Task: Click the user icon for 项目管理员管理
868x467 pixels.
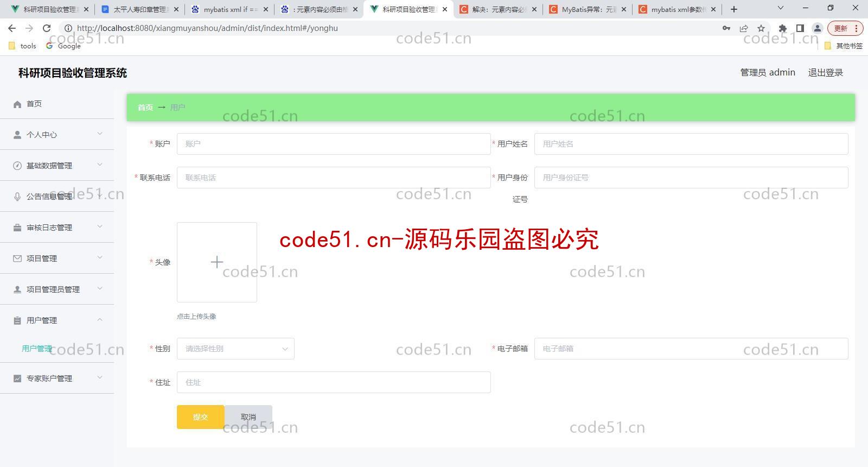Action: coord(17,290)
